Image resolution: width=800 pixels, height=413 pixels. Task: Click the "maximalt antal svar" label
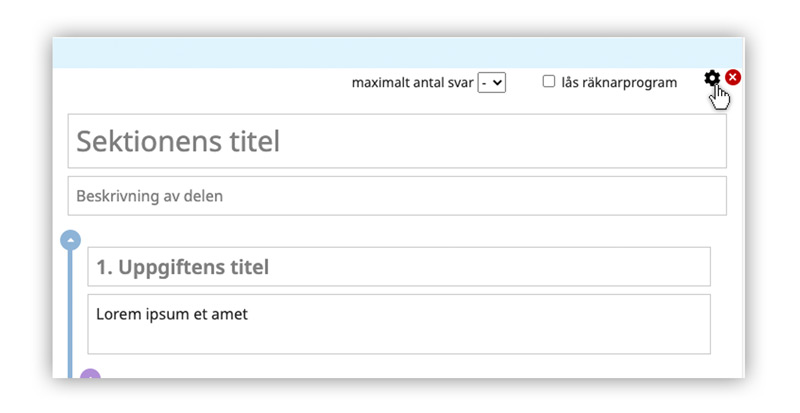[x=413, y=83]
